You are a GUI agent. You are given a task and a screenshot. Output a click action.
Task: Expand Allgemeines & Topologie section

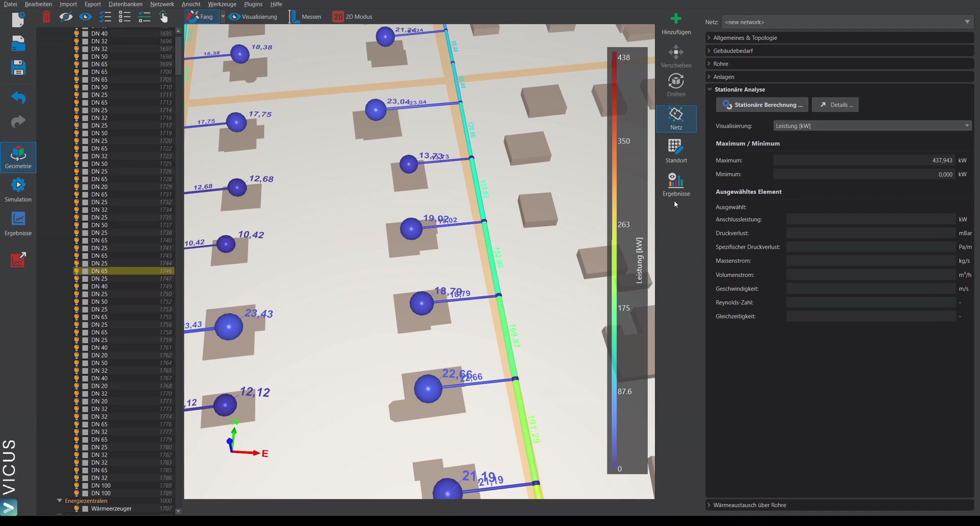point(839,38)
